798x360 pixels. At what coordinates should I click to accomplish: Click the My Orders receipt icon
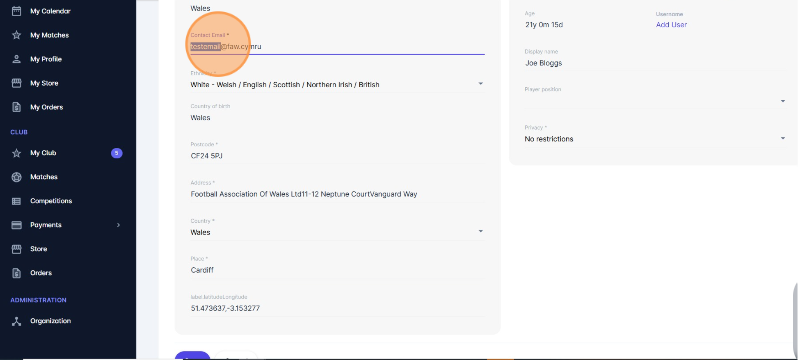pyautogui.click(x=16, y=107)
